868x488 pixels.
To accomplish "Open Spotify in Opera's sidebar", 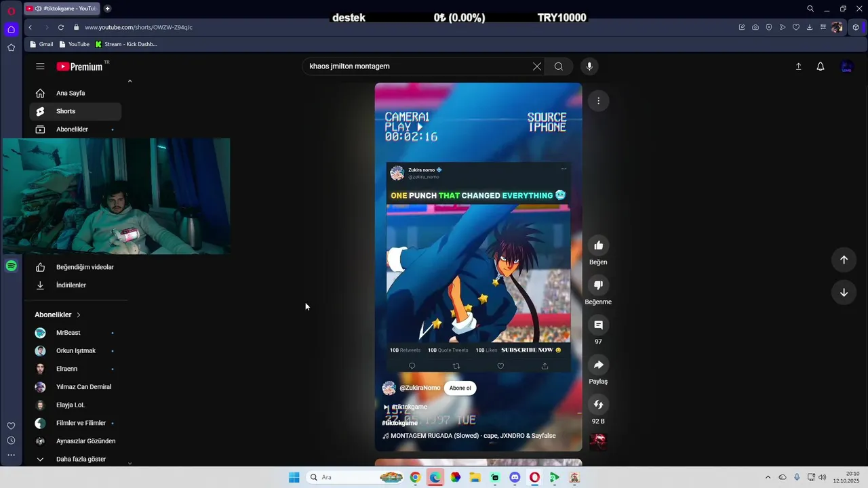I will 11,266.
